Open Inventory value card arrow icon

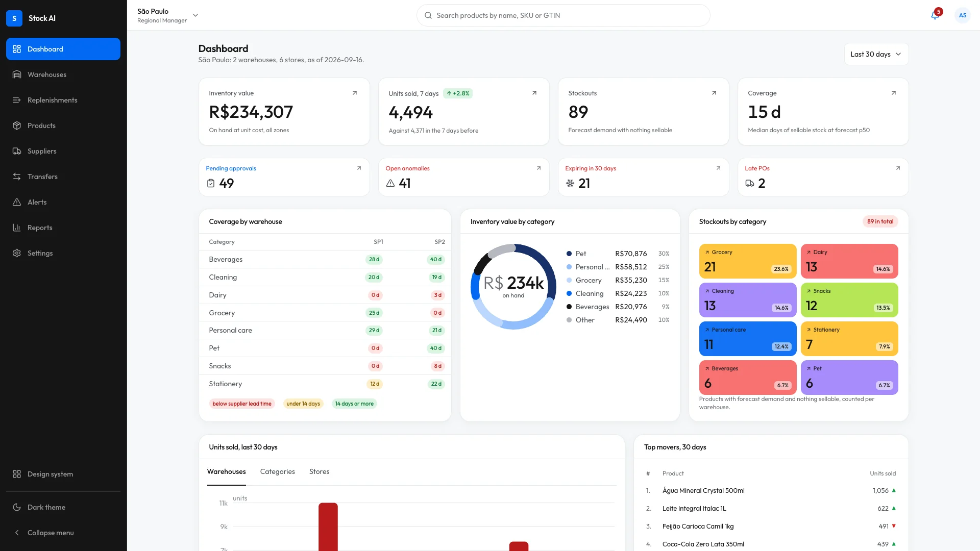(355, 93)
